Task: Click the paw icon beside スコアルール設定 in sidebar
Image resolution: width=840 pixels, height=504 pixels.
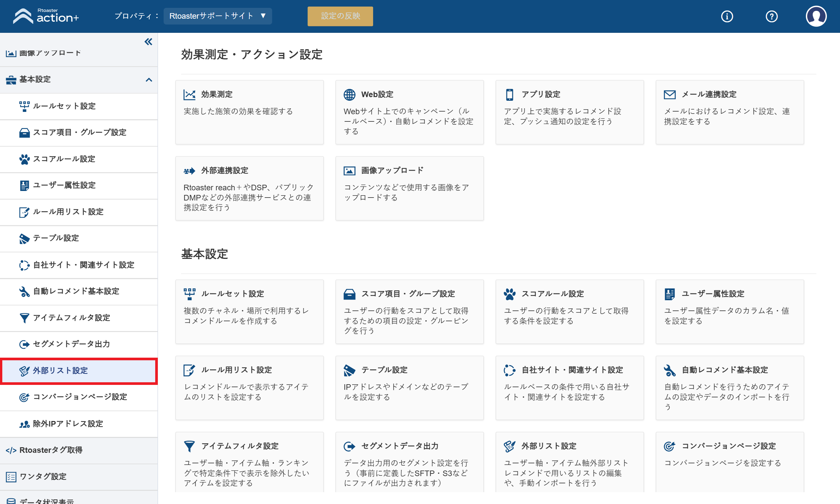Action: click(x=24, y=159)
